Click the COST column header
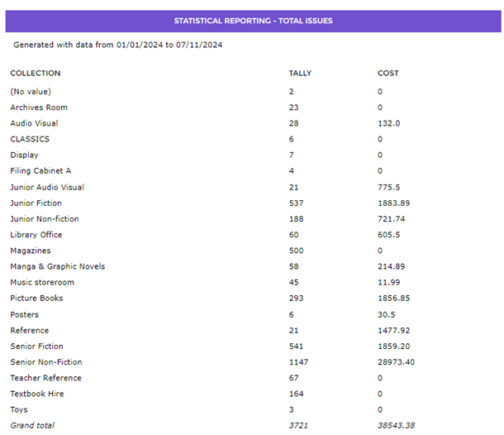The image size is (504, 435). click(x=388, y=73)
